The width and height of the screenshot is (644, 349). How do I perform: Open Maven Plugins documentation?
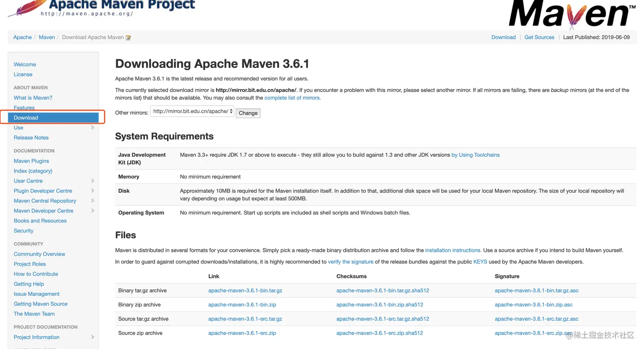point(31,161)
